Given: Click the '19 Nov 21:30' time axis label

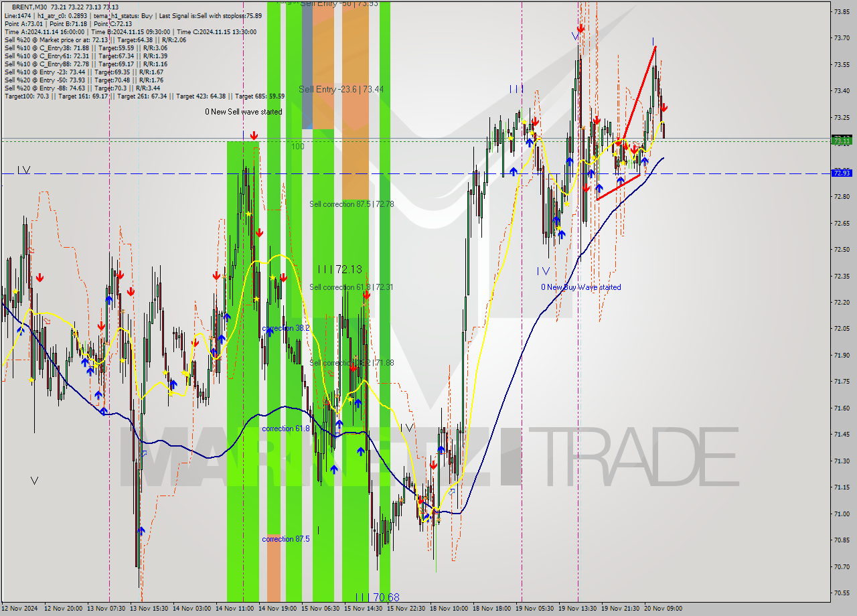Looking at the screenshot, I should (x=620, y=609).
